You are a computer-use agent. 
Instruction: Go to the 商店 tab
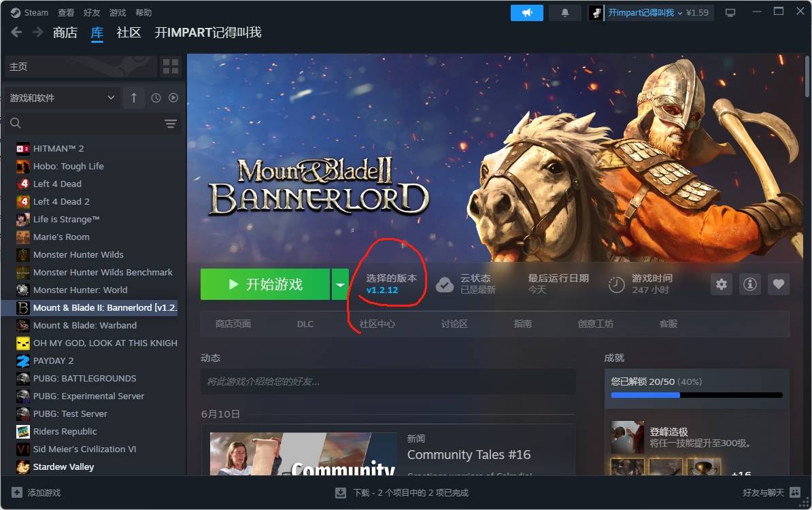click(x=65, y=33)
